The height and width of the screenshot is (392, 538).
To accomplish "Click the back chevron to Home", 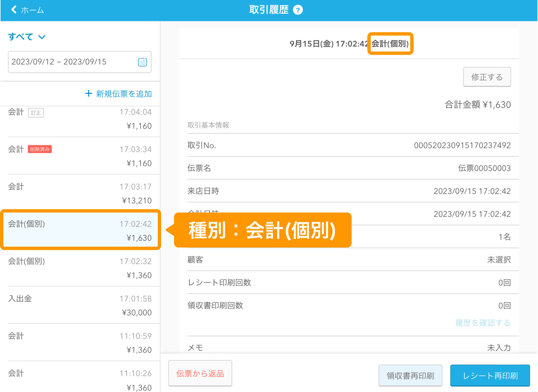I will pyautogui.click(x=14, y=10).
